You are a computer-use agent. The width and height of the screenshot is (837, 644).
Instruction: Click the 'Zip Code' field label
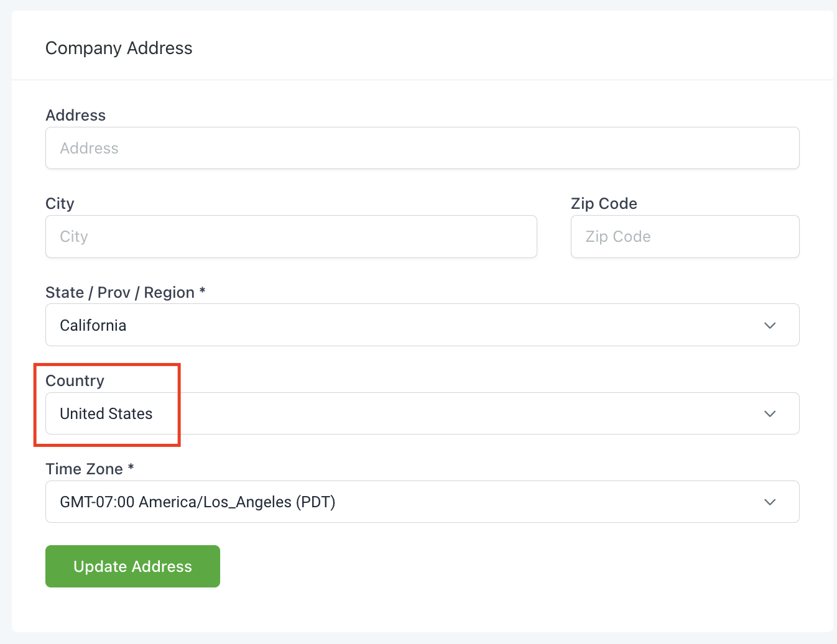point(604,204)
